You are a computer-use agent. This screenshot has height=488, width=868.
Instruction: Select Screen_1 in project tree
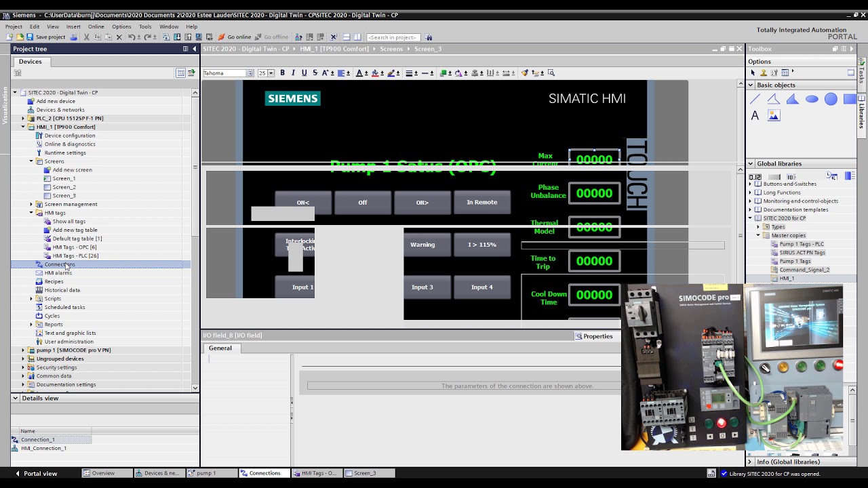coord(64,178)
